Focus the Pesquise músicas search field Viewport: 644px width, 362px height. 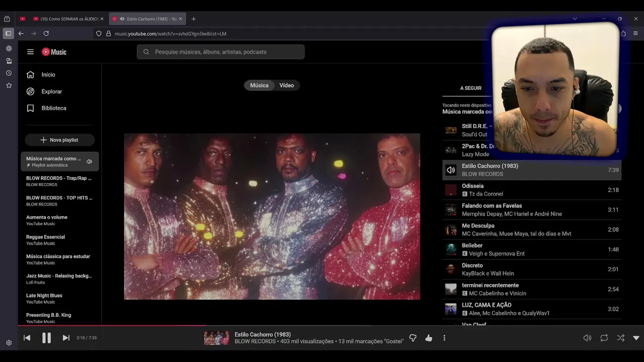220,52
